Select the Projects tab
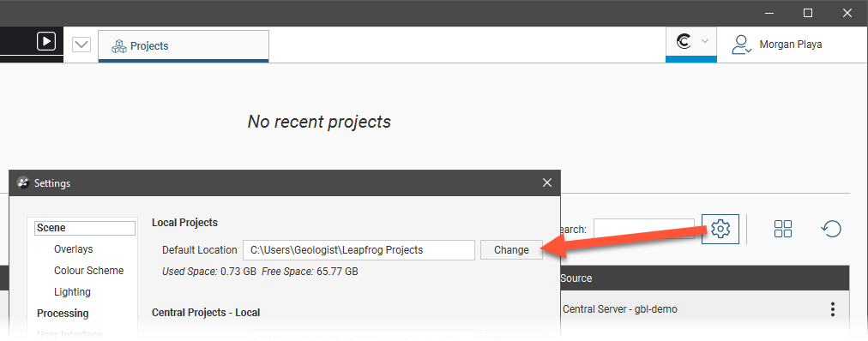 pos(184,46)
